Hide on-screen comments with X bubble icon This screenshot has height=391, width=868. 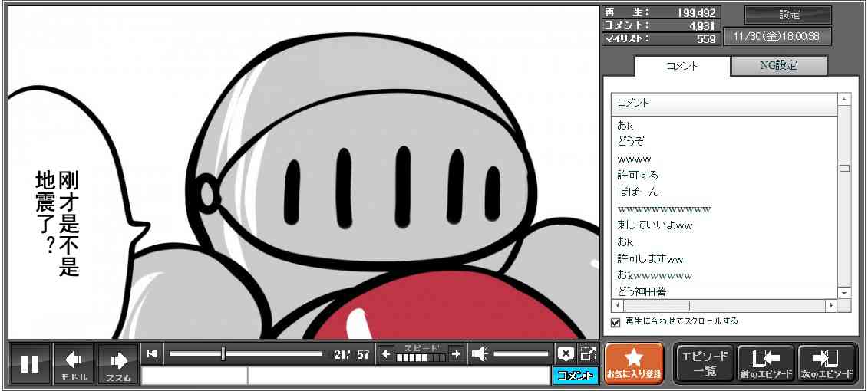click(566, 353)
